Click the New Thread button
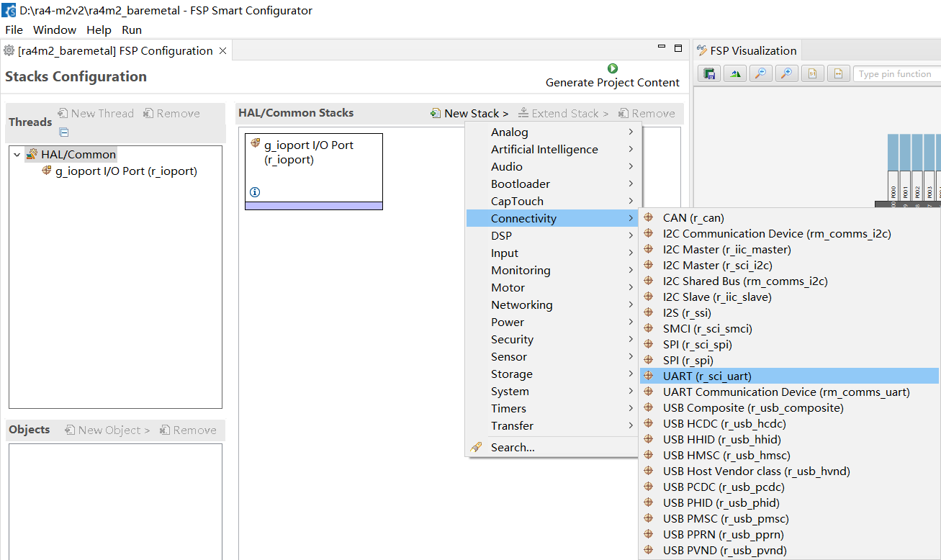Viewport: 941px width, 560px height. coord(95,113)
